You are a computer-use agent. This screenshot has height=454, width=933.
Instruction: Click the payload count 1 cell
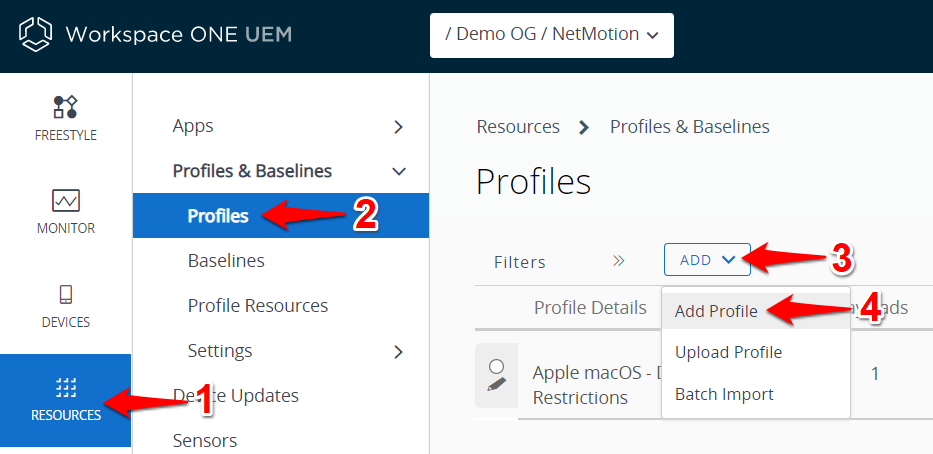click(875, 374)
